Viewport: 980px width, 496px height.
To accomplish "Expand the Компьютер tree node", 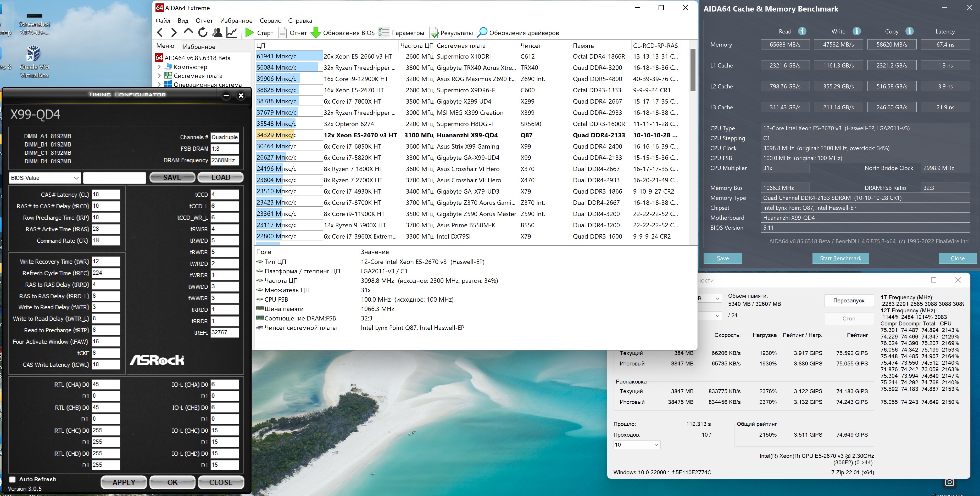I will (159, 67).
